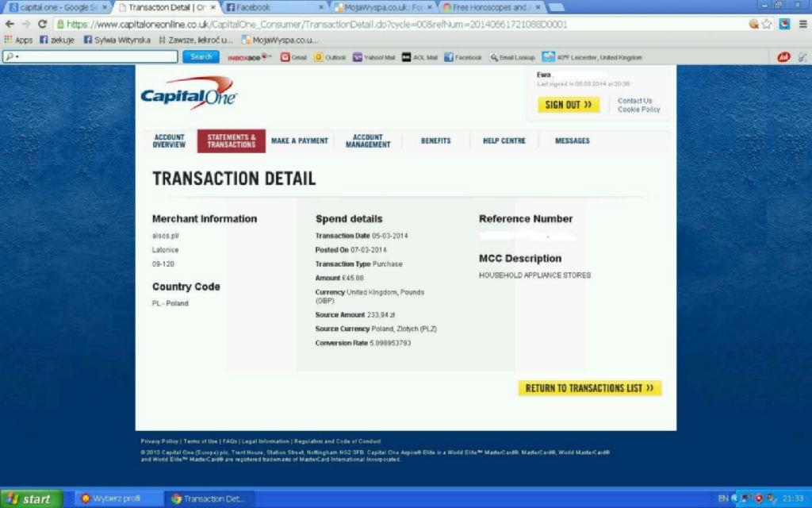Open the Messages section

(573, 141)
